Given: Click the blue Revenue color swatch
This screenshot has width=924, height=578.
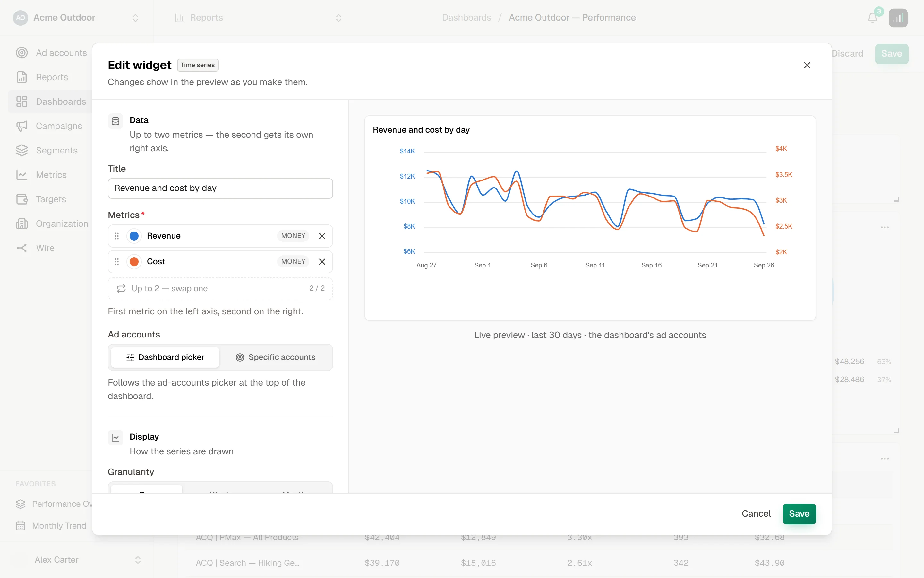Looking at the screenshot, I should click(x=134, y=236).
